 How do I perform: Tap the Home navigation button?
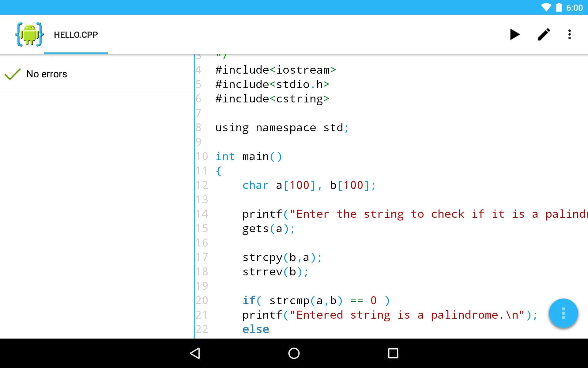[x=294, y=353]
